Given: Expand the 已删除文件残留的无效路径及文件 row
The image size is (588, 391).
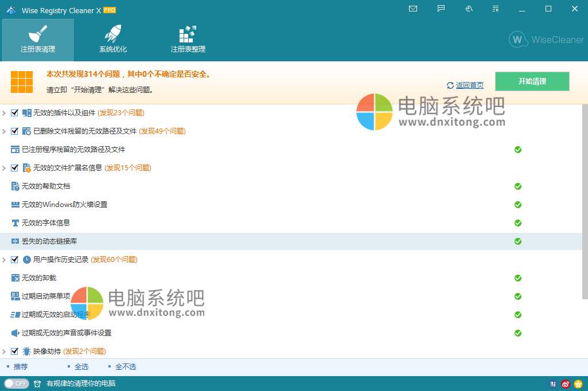Looking at the screenshot, I should click(x=4, y=131).
